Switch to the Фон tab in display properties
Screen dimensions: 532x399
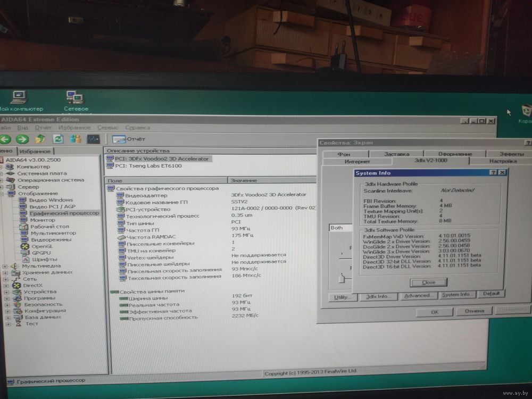(x=345, y=154)
